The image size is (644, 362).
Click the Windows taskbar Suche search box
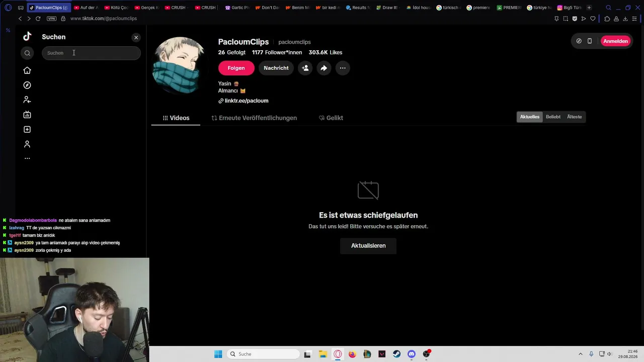[263, 354]
